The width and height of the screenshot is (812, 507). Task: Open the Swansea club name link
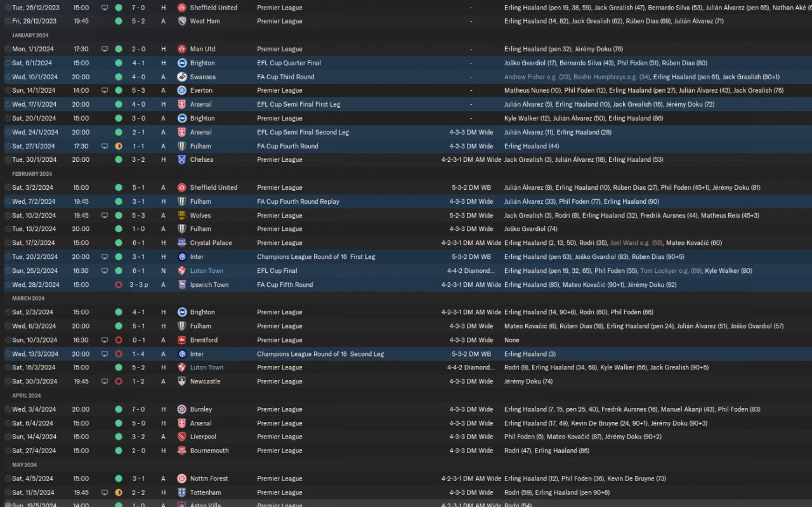[x=203, y=77]
